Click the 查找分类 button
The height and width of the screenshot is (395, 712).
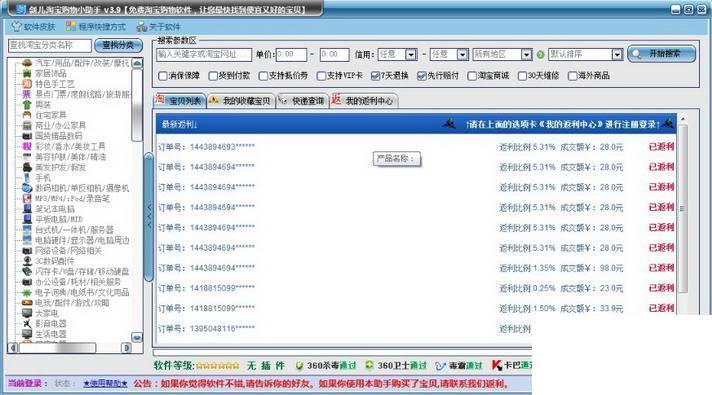click(118, 45)
